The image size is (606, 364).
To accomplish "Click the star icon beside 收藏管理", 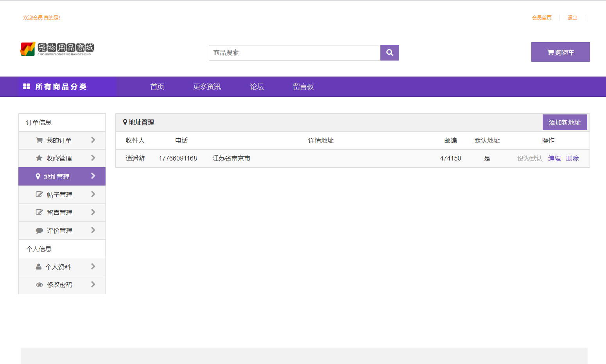I will 39,158.
